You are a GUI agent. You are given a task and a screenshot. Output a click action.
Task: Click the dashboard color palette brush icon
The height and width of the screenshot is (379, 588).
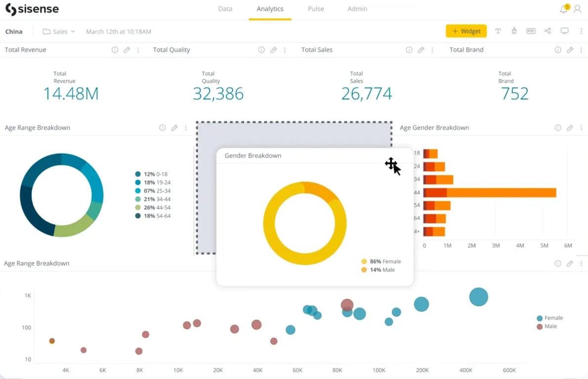(514, 31)
